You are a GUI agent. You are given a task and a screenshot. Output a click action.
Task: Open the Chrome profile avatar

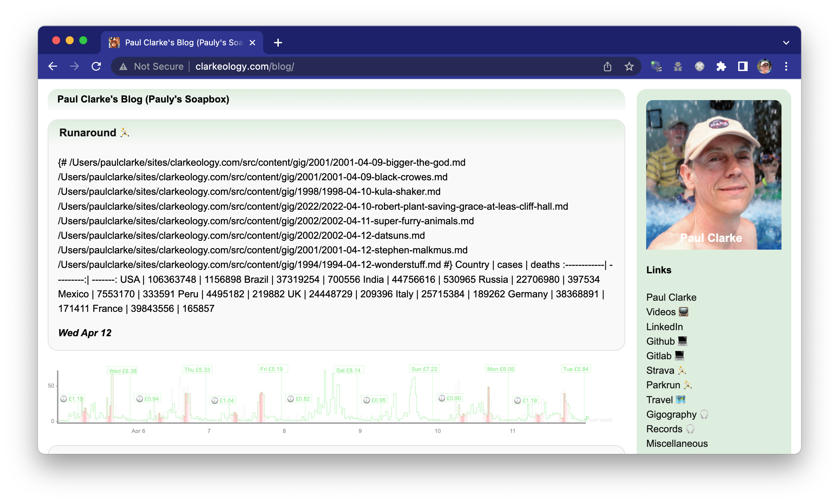pyautogui.click(x=765, y=66)
